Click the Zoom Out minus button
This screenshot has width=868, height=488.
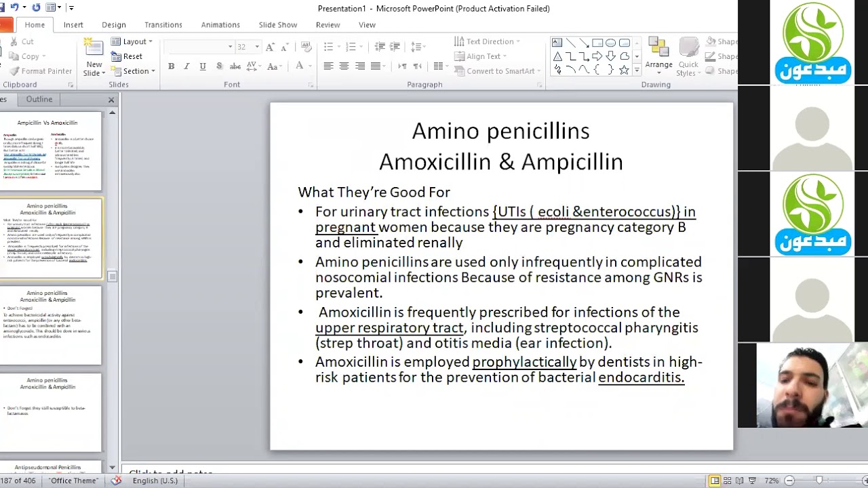pos(789,481)
